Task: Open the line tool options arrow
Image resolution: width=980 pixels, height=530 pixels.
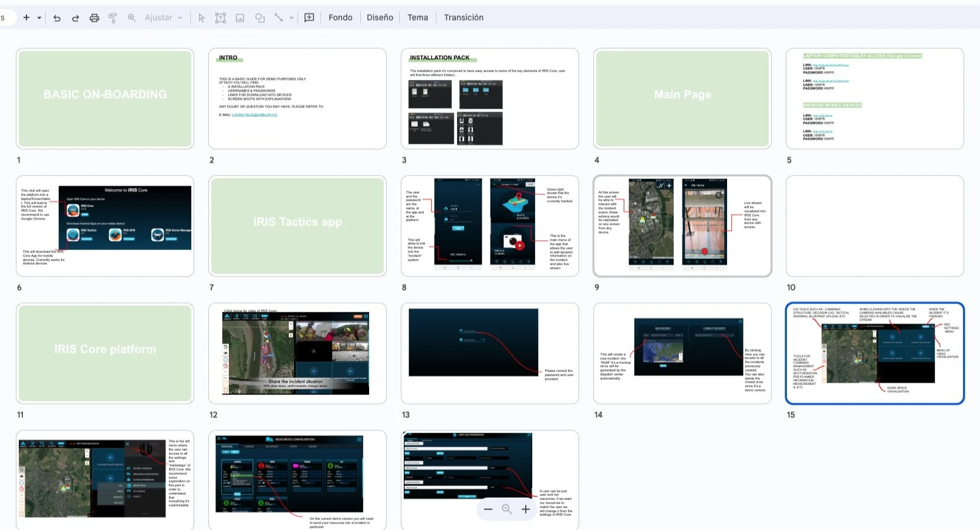Action: (291, 18)
